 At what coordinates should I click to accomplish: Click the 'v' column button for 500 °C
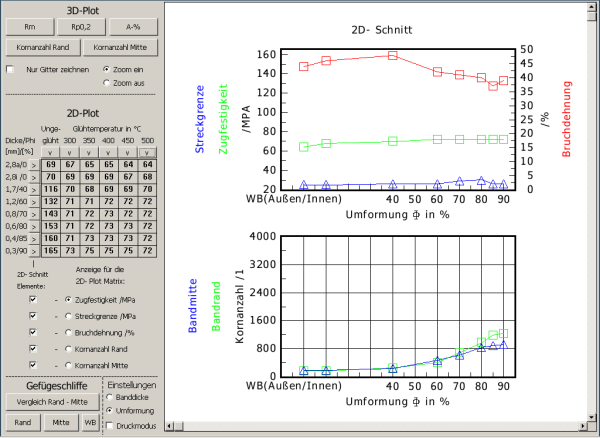[147, 151]
